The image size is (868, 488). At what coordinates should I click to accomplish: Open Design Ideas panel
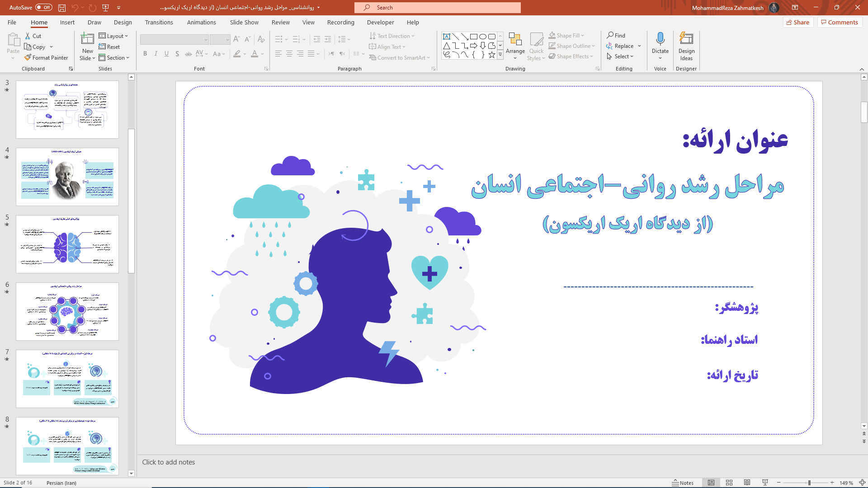click(686, 47)
